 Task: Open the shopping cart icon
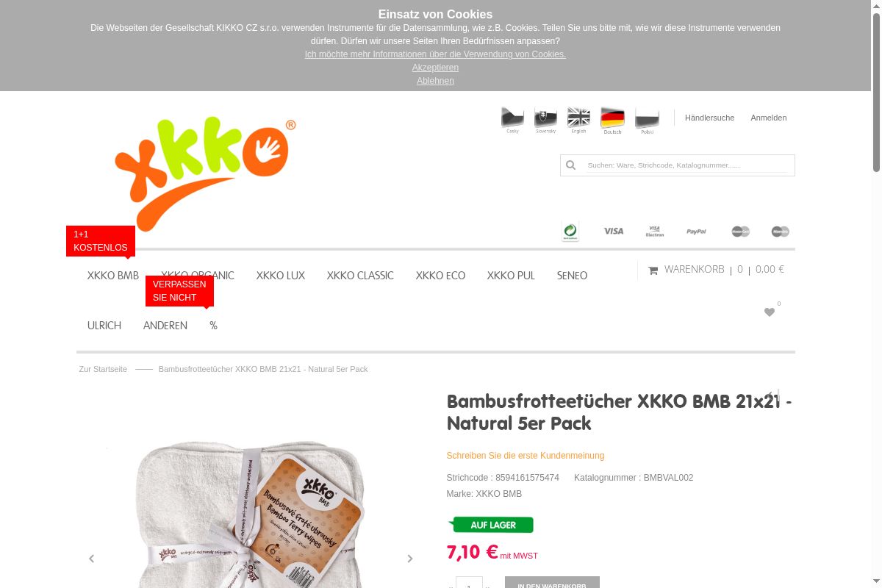pyautogui.click(x=653, y=270)
